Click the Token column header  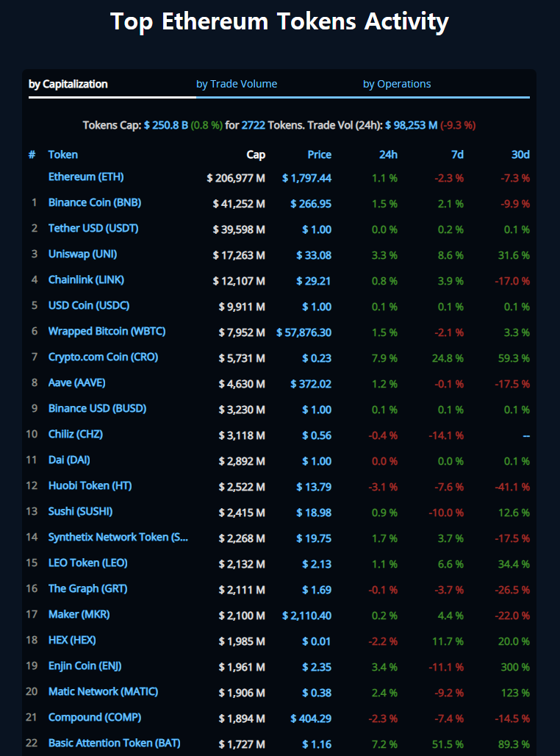[x=62, y=154]
